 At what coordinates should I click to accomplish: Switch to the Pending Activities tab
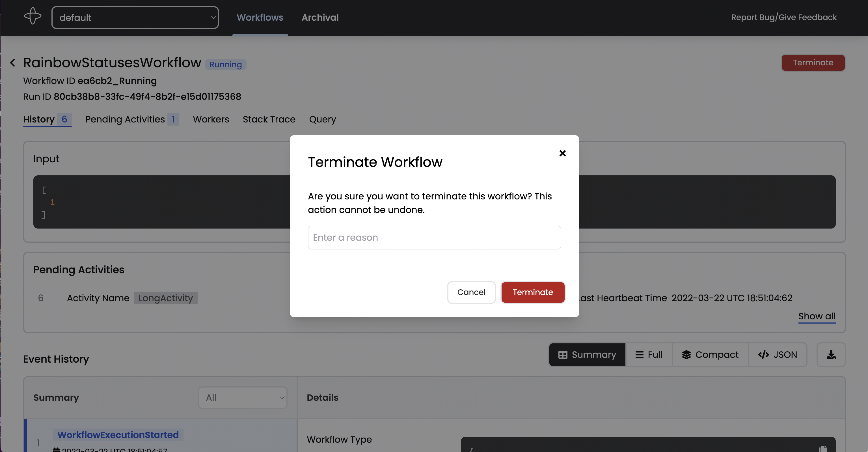click(x=132, y=119)
